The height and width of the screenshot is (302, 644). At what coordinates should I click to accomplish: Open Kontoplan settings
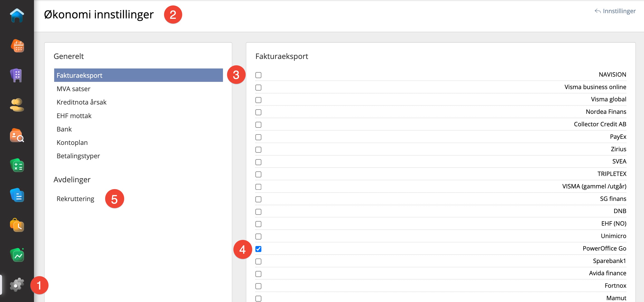pyautogui.click(x=72, y=143)
